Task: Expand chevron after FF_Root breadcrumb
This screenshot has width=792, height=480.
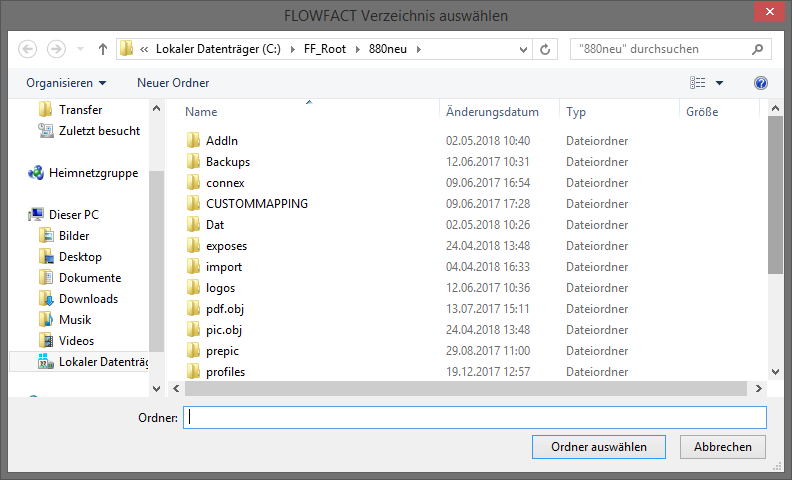Action: tap(358, 50)
